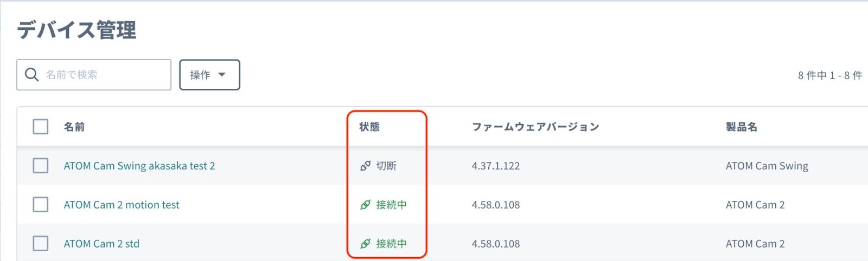Click the disconnected link icon for Swing
The image size is (868, 261).
366,166
